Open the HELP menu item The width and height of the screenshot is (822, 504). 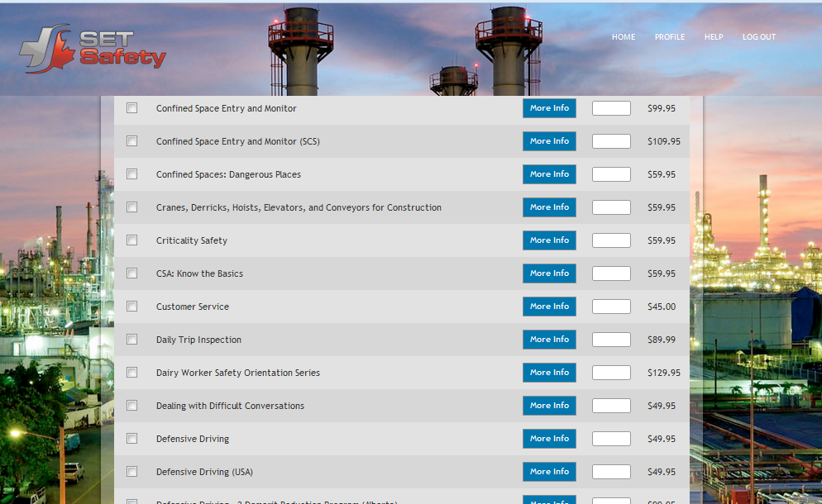pos(714,36)
